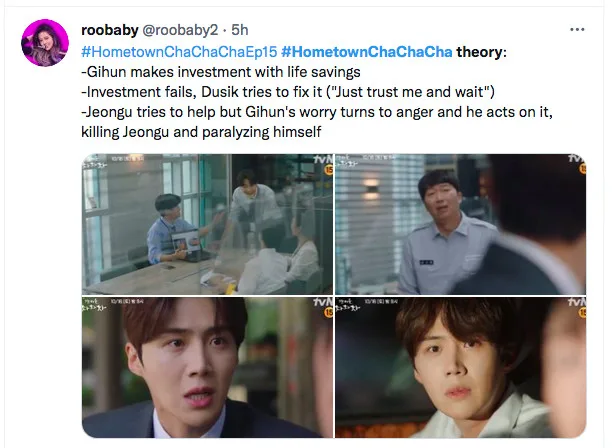Click the 15 age rating badge, top-left image
The image size is (612, 448).
pos(329,170)
